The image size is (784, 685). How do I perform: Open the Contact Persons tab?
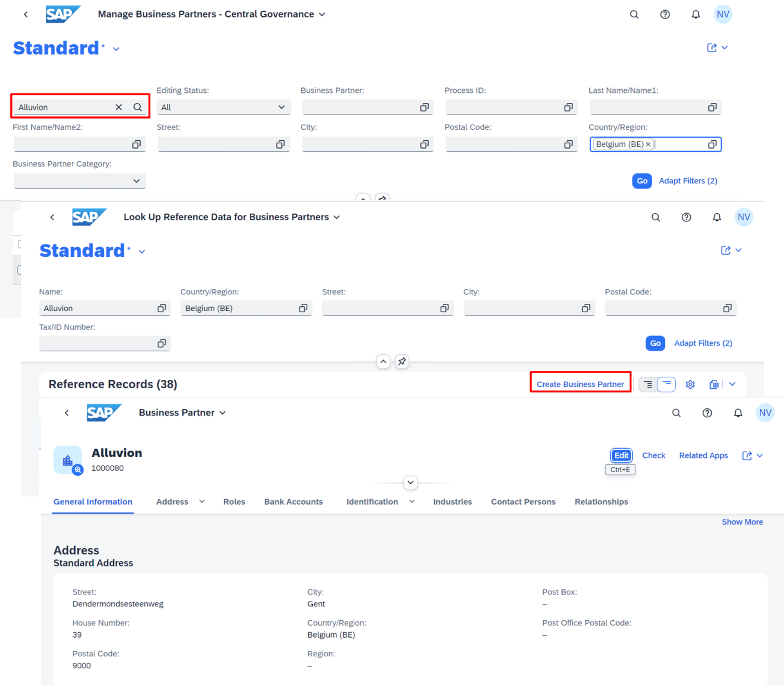(523, 502)
